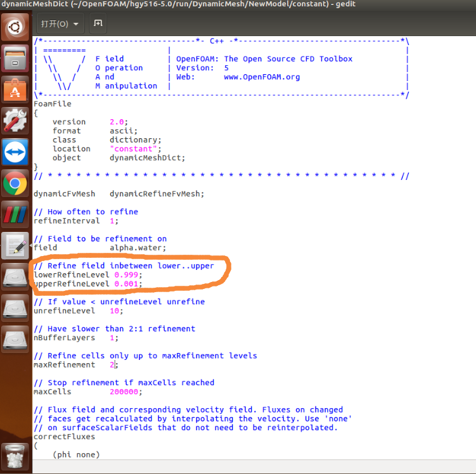Open the second mounted drive icon

pos(15,308)
